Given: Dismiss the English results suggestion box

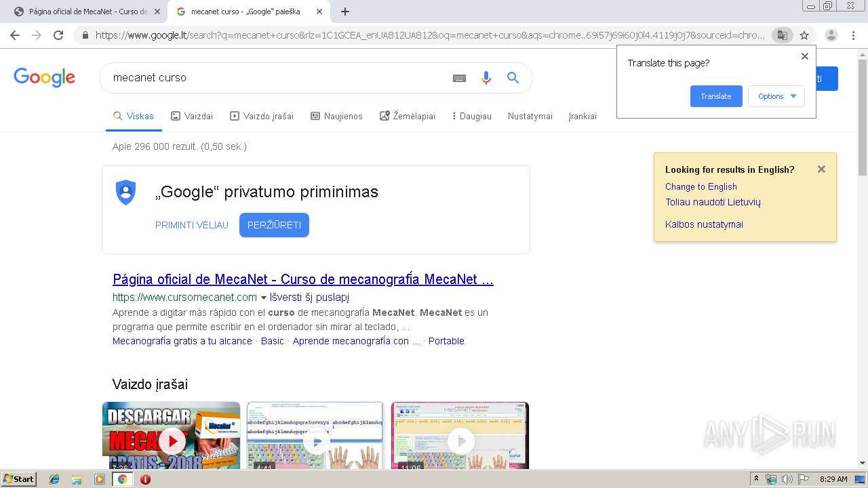Looking at the screenshot, I should coord(821,169).
